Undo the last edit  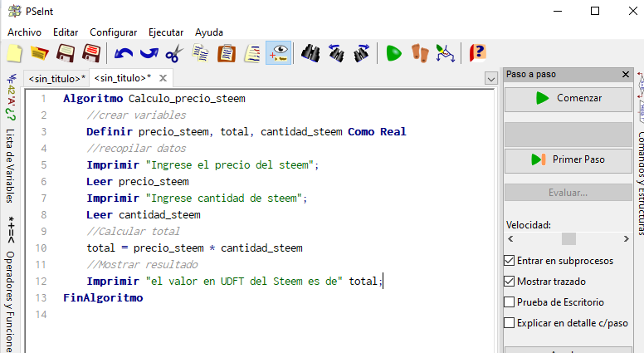click(x=123, y=53)
